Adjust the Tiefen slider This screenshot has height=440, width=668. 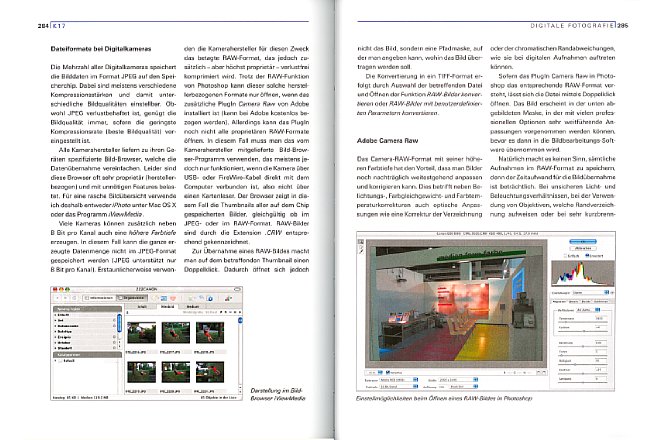[x=583, y=356]
